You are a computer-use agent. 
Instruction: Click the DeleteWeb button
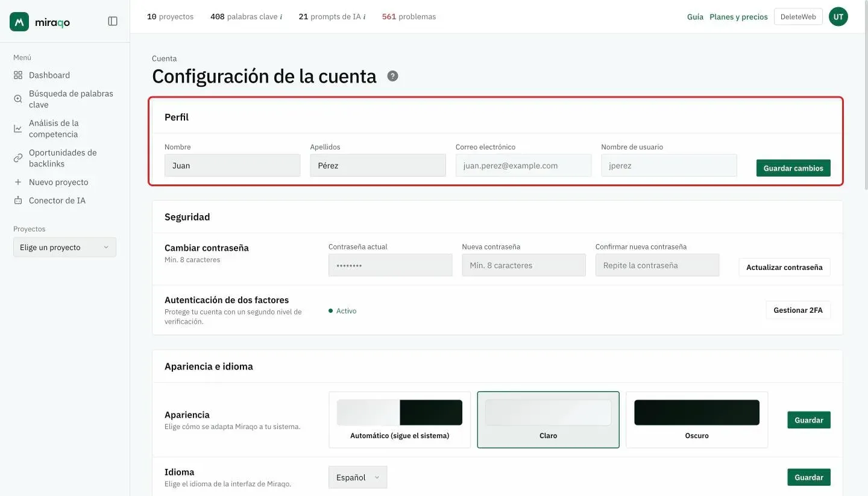798,17
